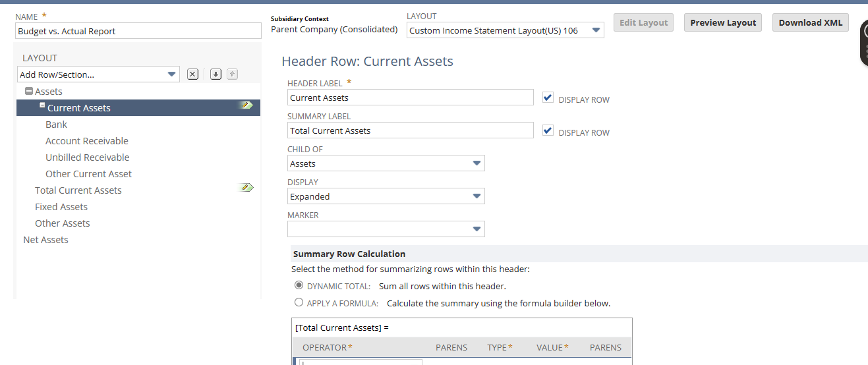Image resolution: width=868 pixels, height=365 pixels.
Task: Toggle Display Row checkbox for Summary Label
Action: (x=548, y=130)
